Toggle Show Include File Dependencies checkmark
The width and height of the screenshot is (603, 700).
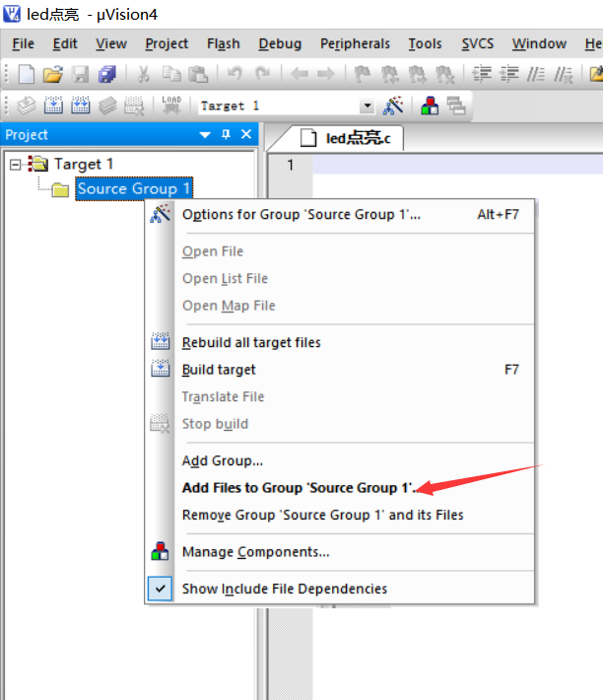[x=161, y=589]
